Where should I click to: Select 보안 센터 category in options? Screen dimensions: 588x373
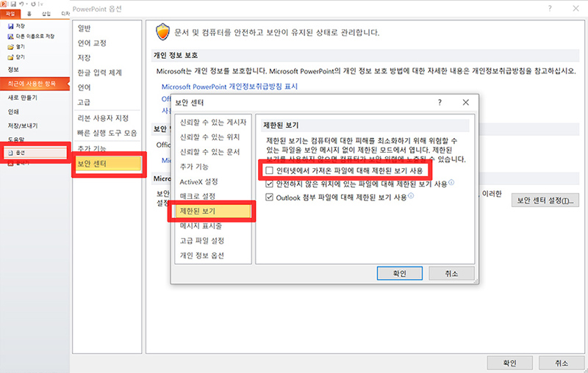coord(108,164)
